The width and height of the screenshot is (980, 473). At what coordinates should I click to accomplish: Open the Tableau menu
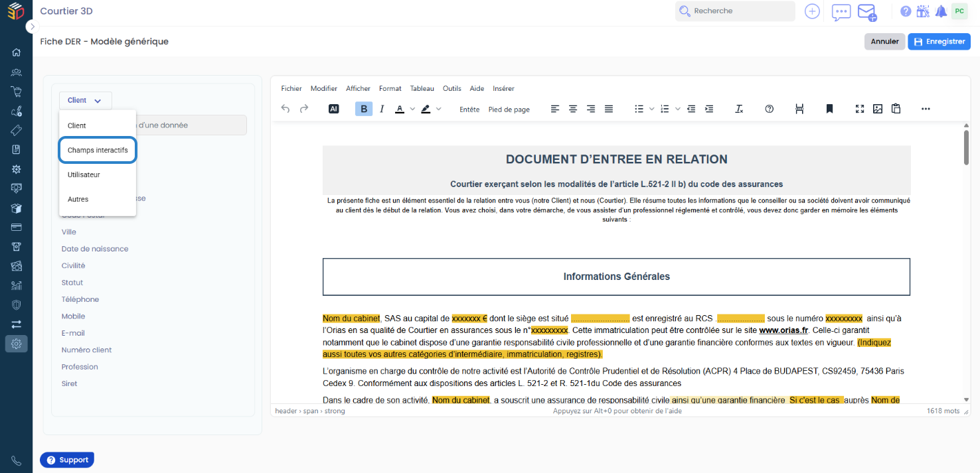click(x=422, y=88)
